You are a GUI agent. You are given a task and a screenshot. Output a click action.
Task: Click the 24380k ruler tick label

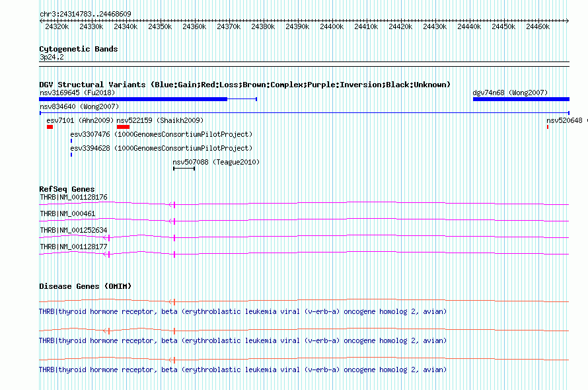click(x=263, y=26)
